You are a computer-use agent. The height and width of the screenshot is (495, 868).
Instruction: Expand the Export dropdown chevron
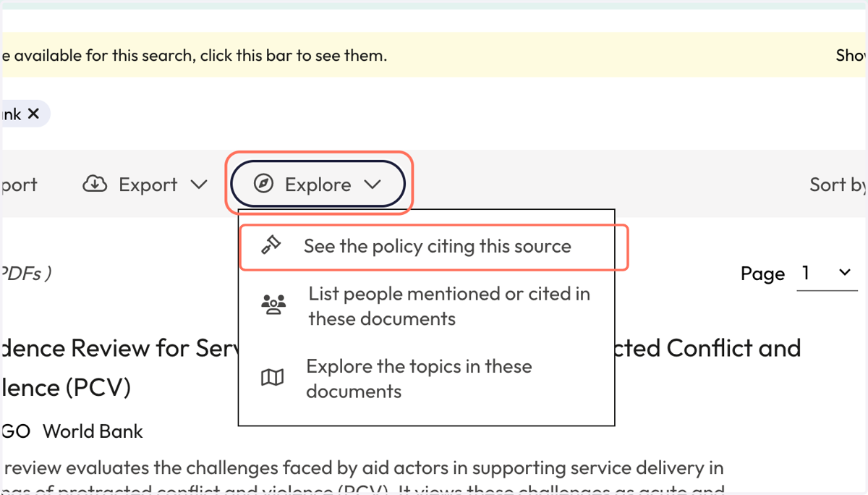pos(199,185)
